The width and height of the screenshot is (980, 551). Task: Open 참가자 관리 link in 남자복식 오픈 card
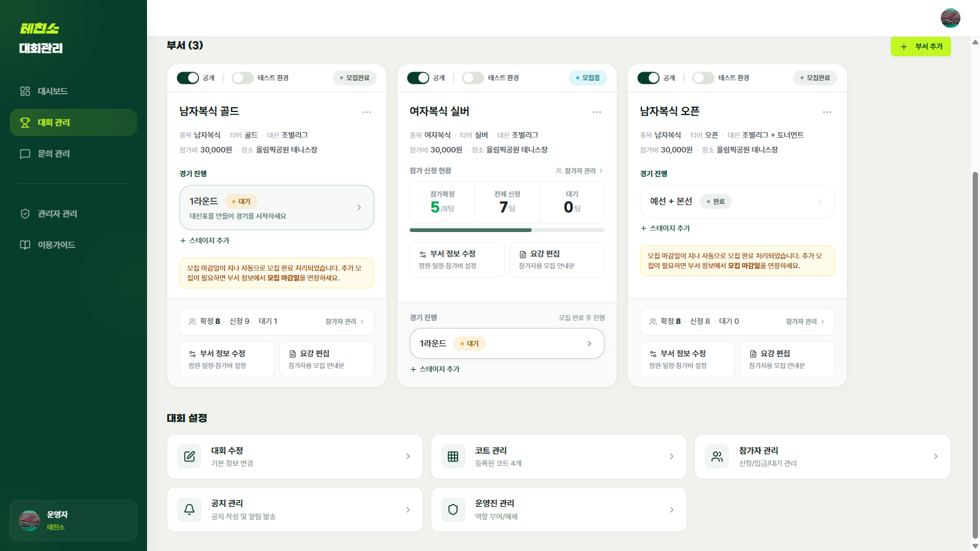(805, 321)
